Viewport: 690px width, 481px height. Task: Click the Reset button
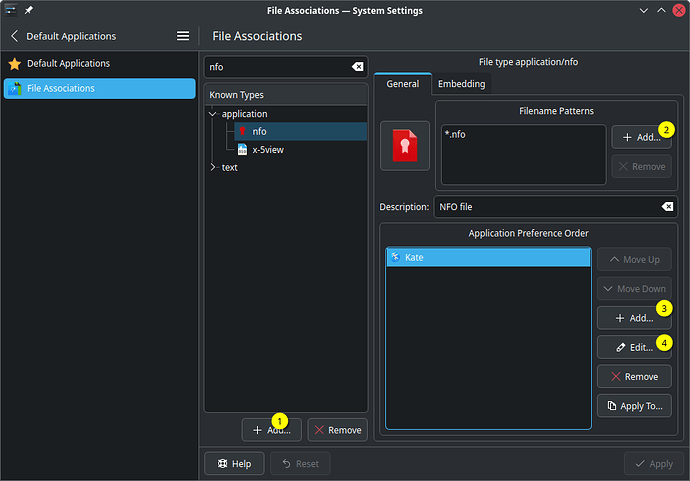click(x=300, y=464)
